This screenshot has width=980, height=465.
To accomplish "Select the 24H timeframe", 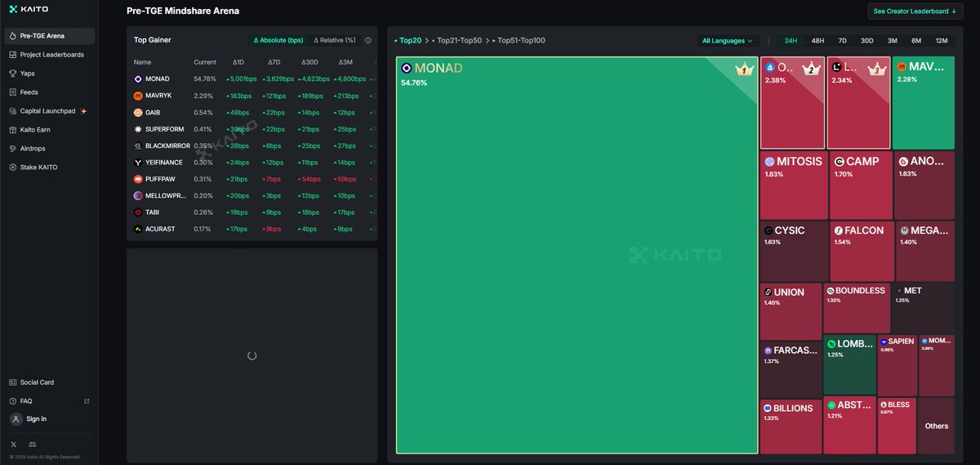I will 791,41.
